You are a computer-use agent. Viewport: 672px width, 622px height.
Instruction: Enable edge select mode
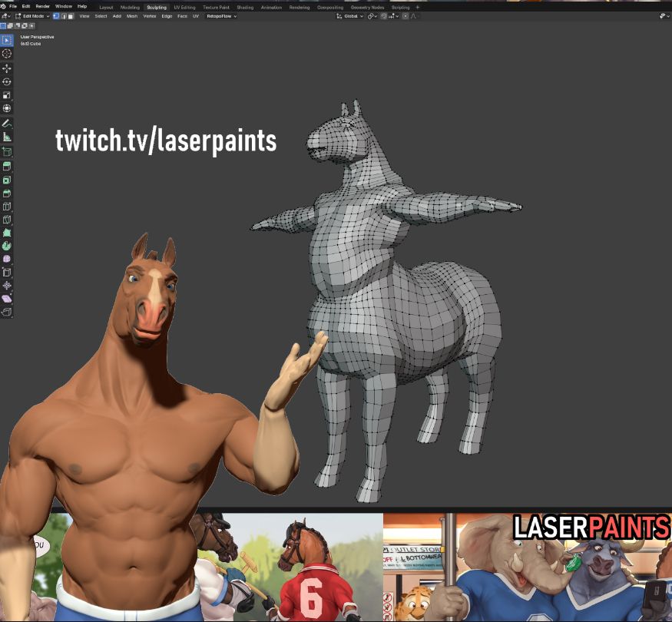click(x=64, y=16)
